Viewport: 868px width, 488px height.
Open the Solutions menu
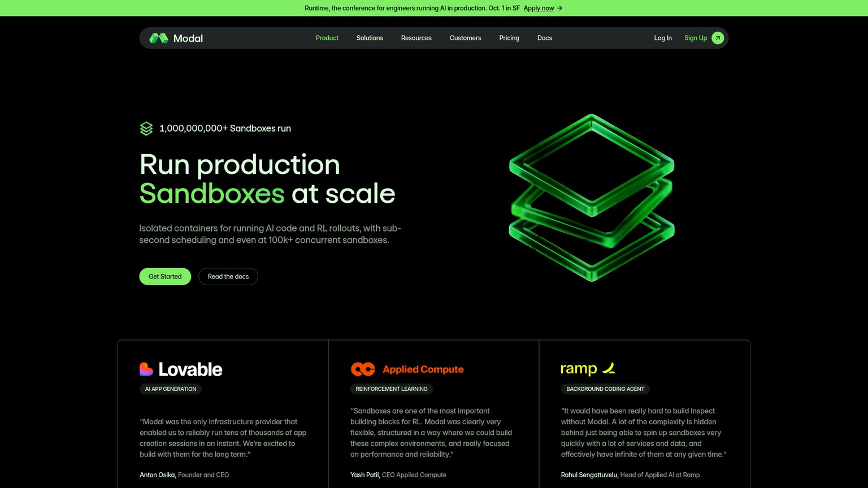coord(370,38)
